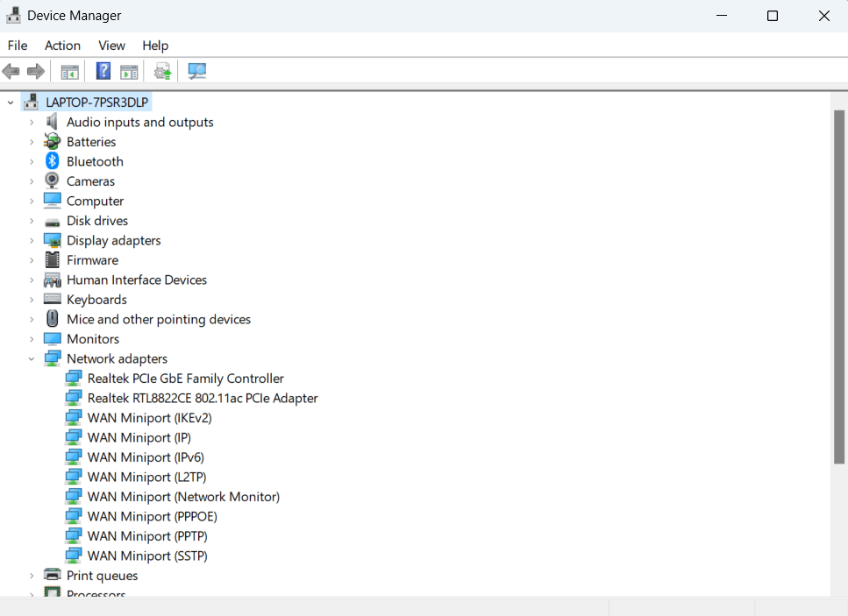Image resolution: width=848 pixels, height=616 pixels.
Task: Expand the Display adapters category
Action: [x=32, y=241]
